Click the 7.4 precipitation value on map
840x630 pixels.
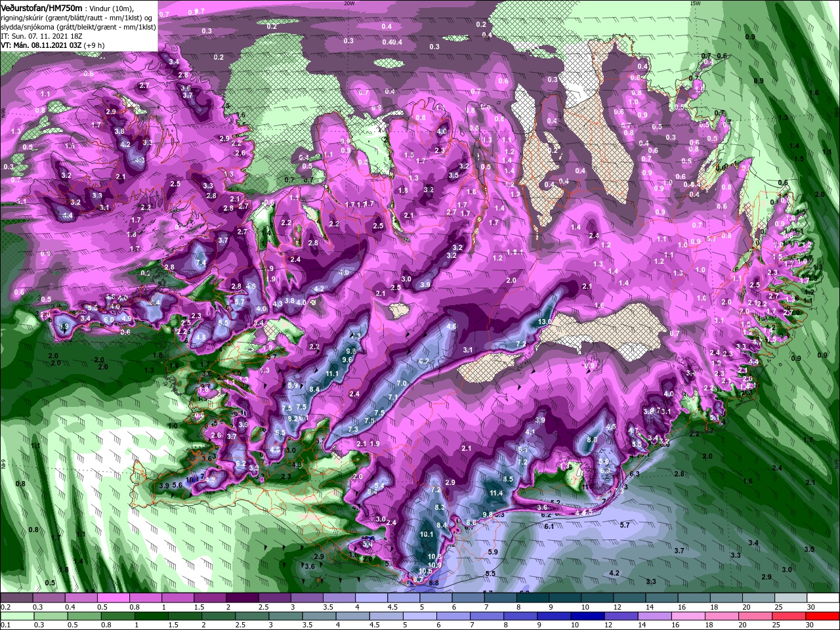(201, 262)
